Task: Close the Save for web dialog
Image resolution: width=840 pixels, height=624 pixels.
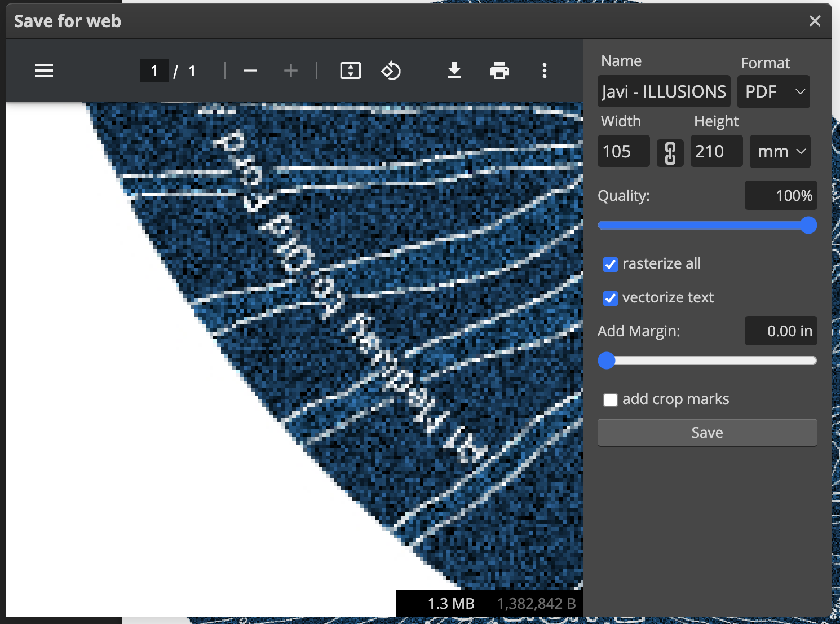Action: [815, 20]
